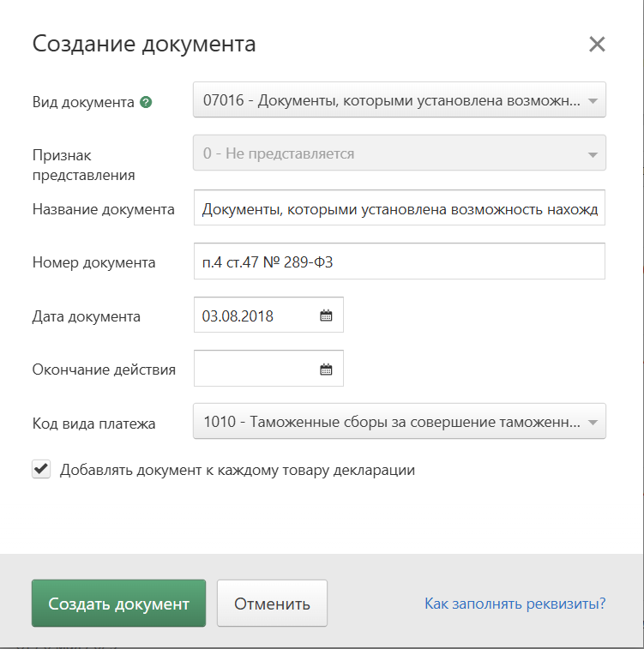Click the arrow of Вид документа combo box
Image resolution: width=644 pixels, height=649 pixels.
point(593,100)
